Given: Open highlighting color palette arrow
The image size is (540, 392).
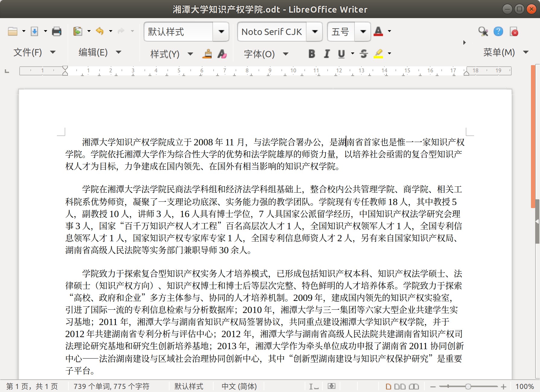Looking at the screenshot, I should point(389,54).
